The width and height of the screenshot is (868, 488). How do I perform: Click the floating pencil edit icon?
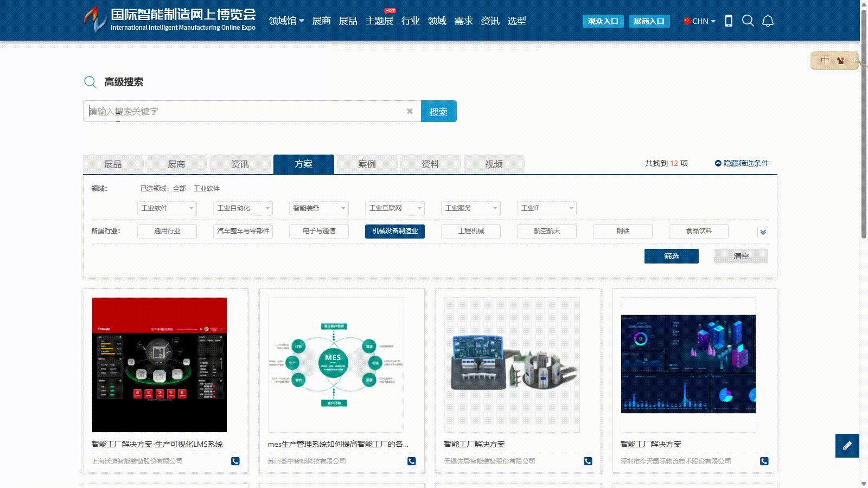tap(847, 446)
